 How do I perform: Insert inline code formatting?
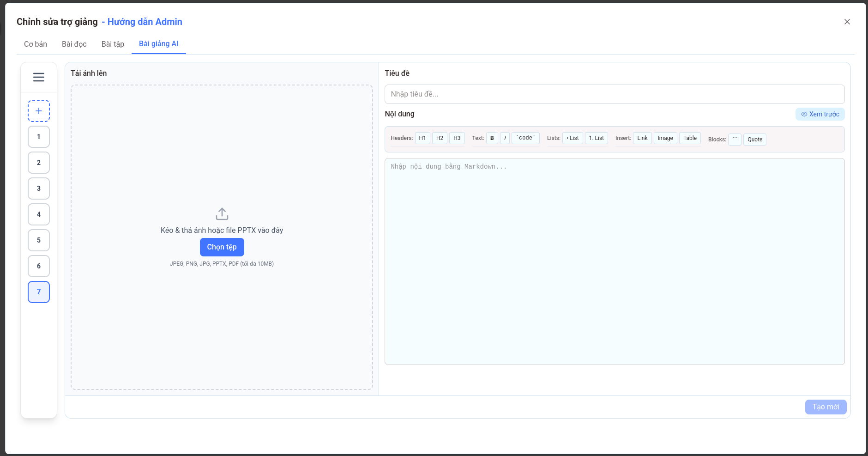coord(525,138)
